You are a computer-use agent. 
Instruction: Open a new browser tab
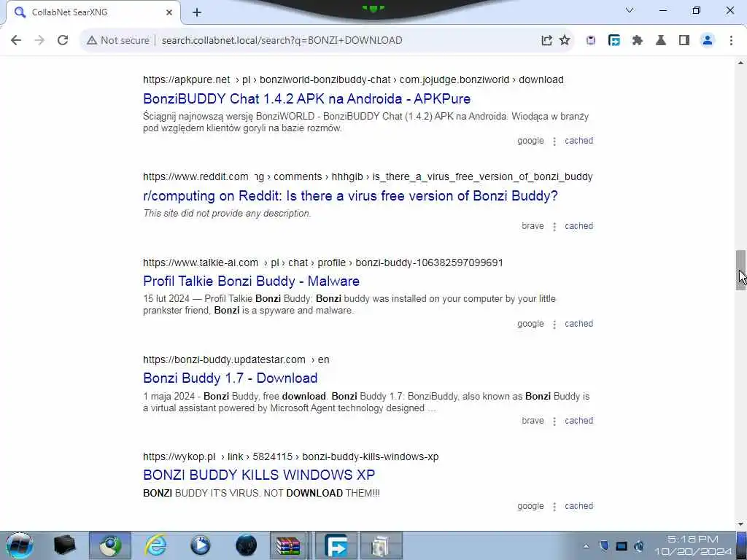[197, 12]
